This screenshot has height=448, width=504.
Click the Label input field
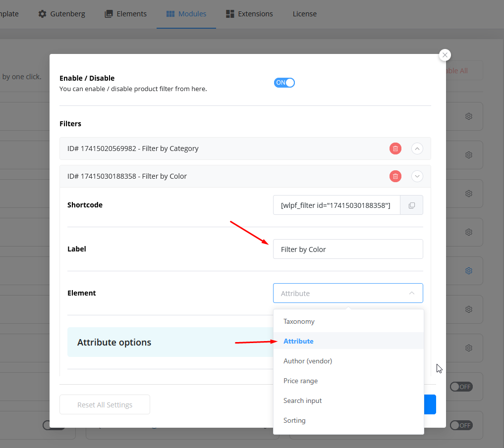coord(347,249)
